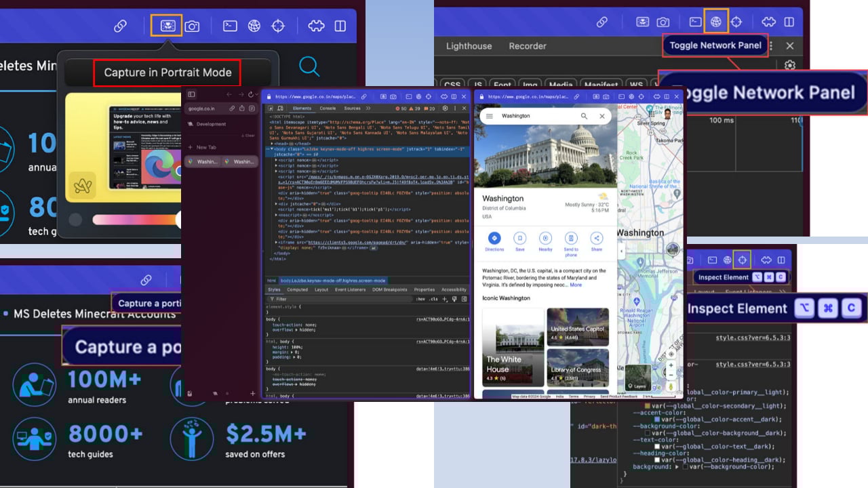Image resolution: width=868 pixels, height=488 pixels.
Task: Toggle Manifest filter chip in network panel
Action: tap(601, 85)
